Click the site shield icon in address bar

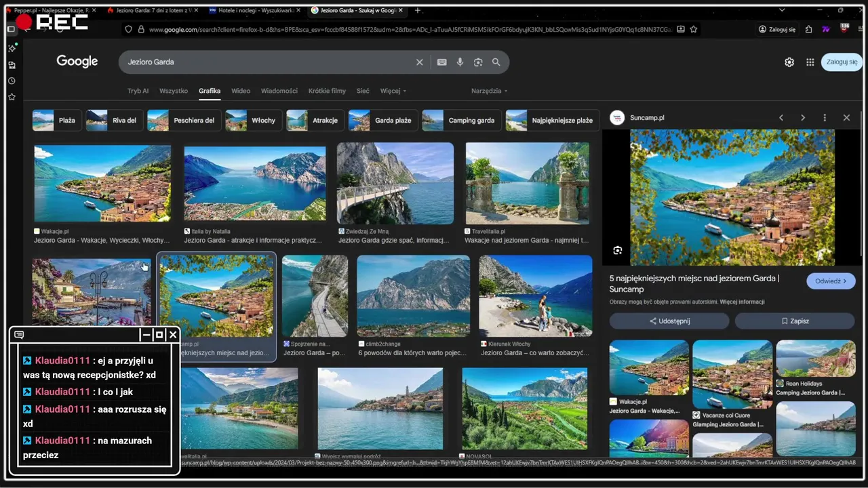point(128,29)
